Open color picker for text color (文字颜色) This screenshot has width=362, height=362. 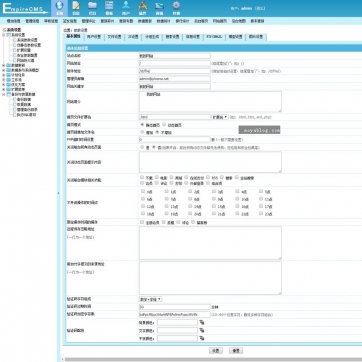202,330
